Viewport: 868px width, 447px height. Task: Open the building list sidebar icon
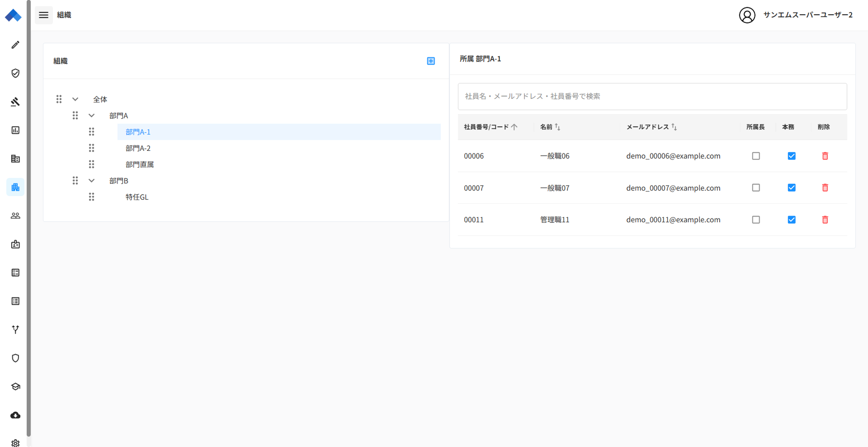click(x=15, y=159)
